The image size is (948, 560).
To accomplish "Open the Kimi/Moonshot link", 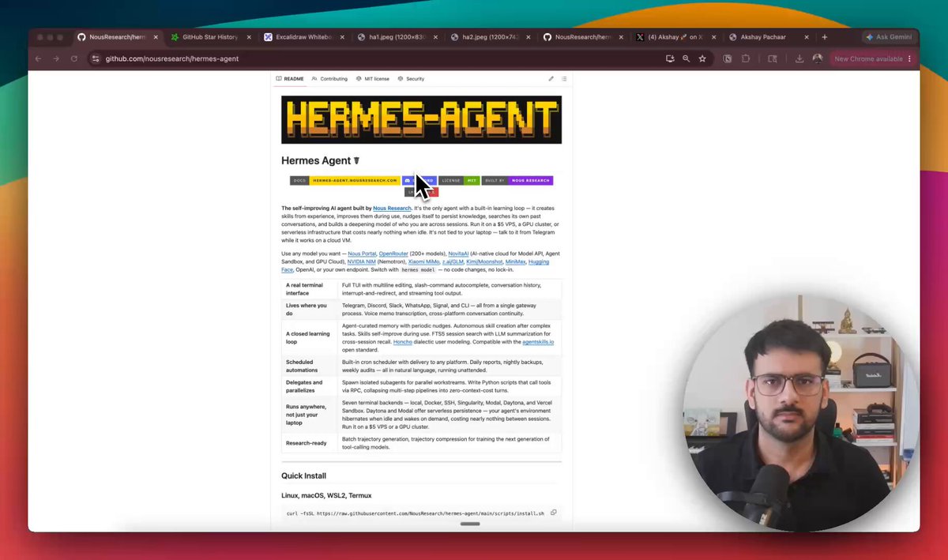I will (484, 261).
